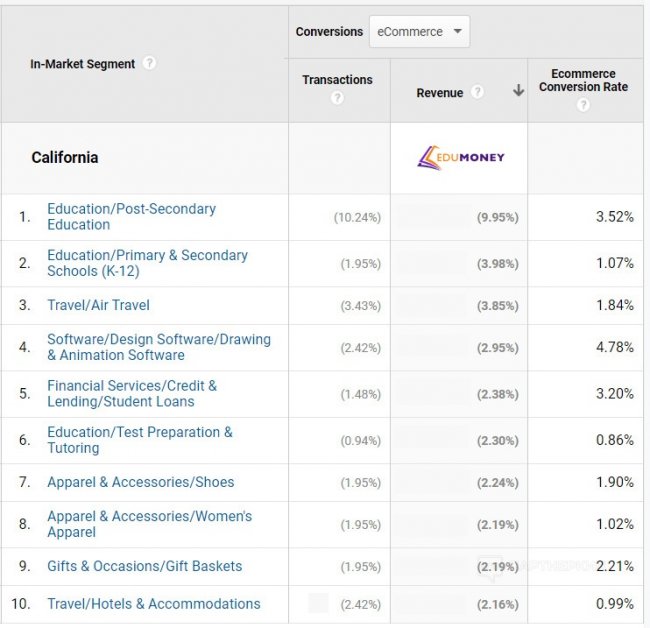This screenshot has width=650, height=628.
Task: Sort by Ecommerce Conversion Rate header
Action: pos(583,80)
